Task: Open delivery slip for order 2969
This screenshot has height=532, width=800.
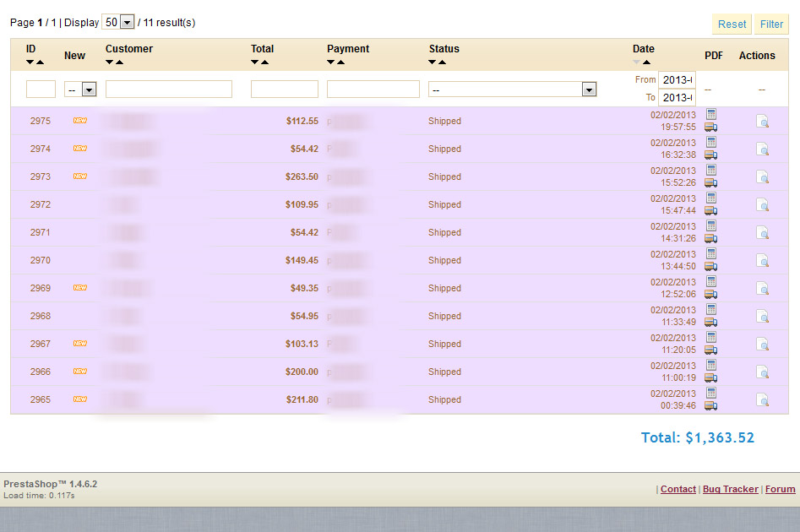Action: click(711, 295)
